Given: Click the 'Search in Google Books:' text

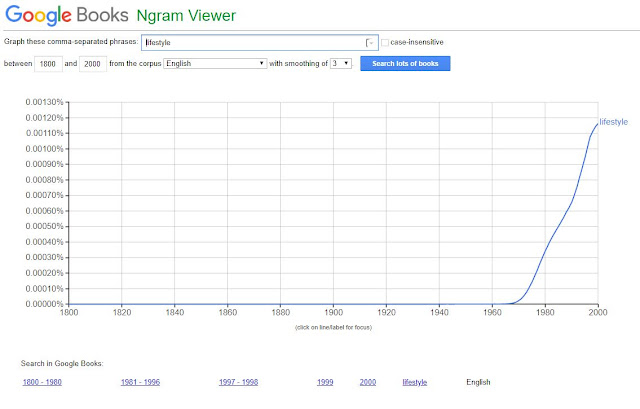Looking at the screenshot, I should 62,363.
